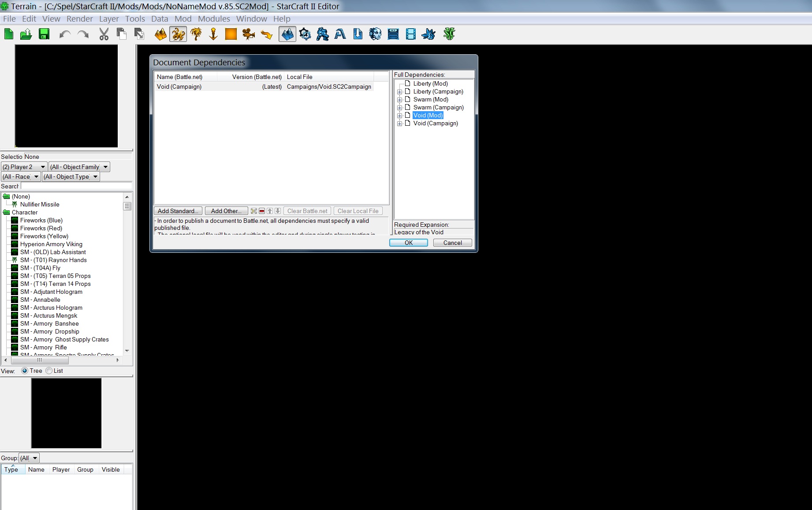This screenshot has width=812, height=510.
Task: Open the All - Object Type dropdown
Action: [71, 176]
